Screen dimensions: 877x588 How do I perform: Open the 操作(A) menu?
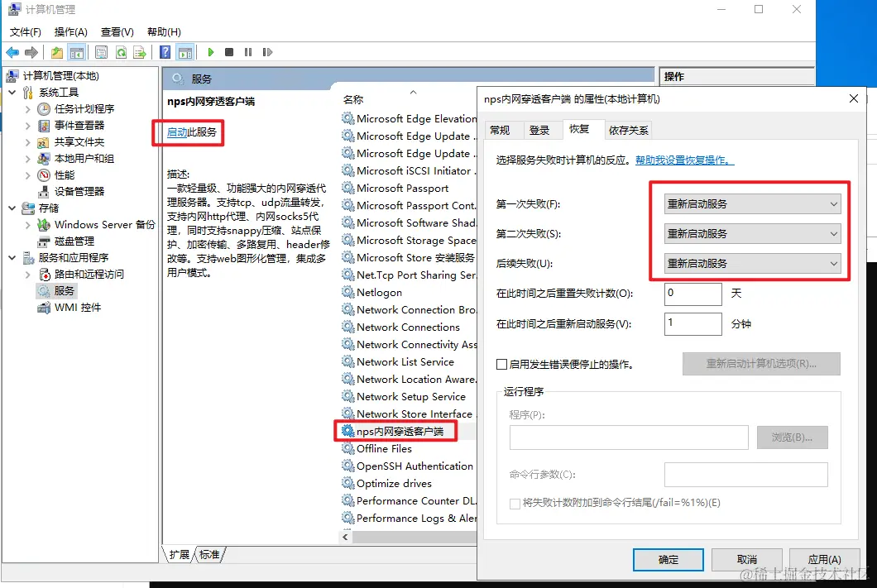71,32
